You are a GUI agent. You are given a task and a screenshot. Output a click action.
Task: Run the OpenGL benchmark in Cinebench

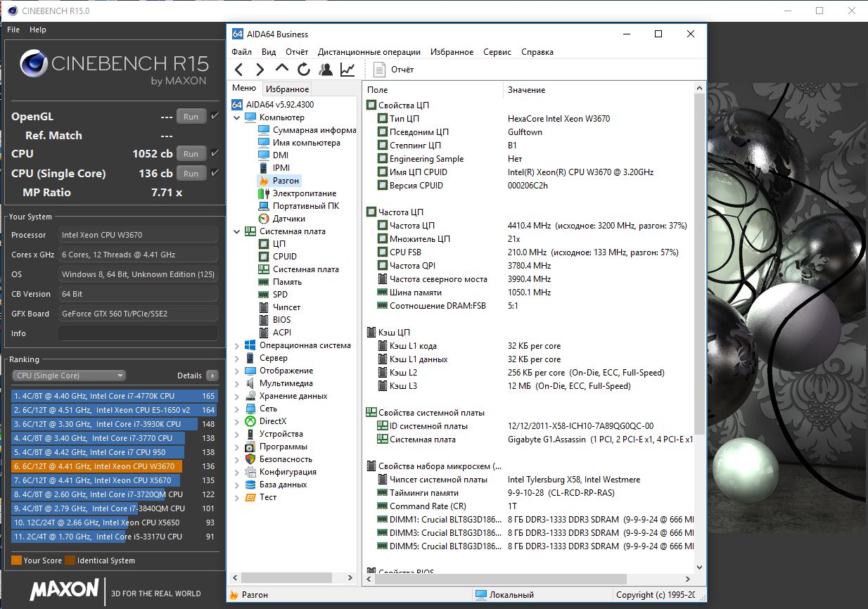tap(191, 117)
